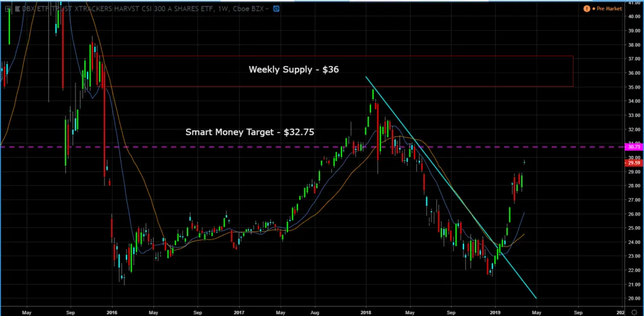Click the 22.00 level on the price axis
644x316 pixels.
pyautogui.click(x=634, y=270)
